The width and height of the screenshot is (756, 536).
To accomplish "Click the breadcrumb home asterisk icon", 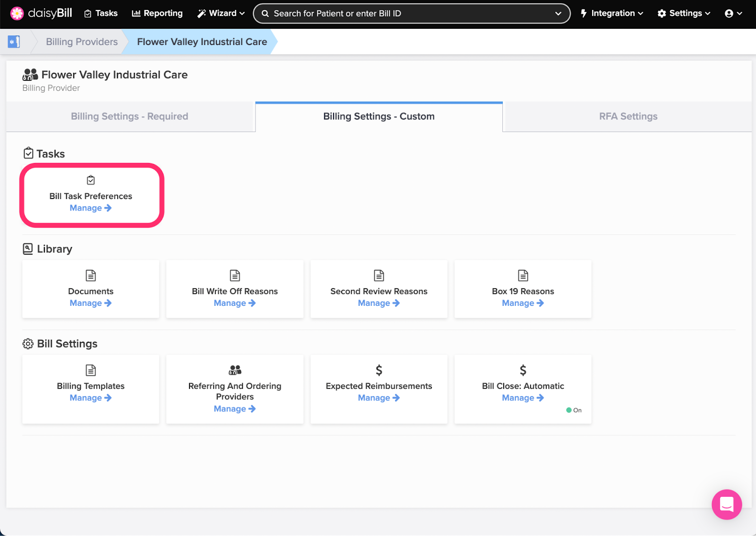I will (14, 42).
